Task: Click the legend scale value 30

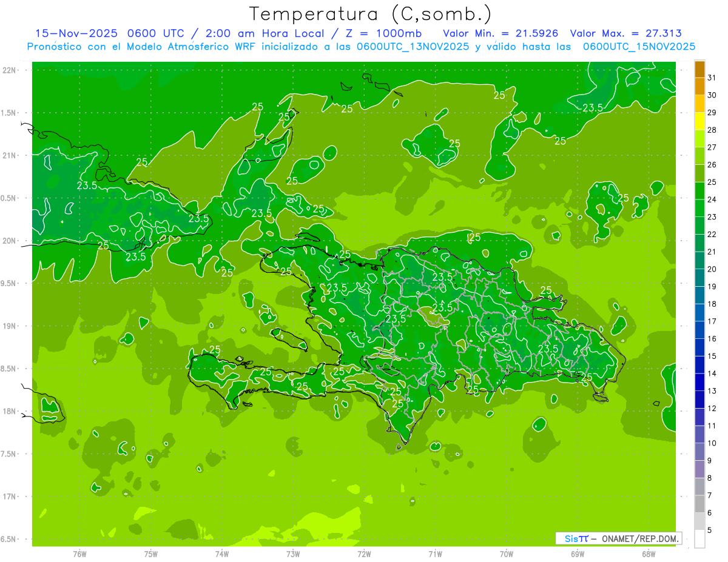Action: (712, 95)
